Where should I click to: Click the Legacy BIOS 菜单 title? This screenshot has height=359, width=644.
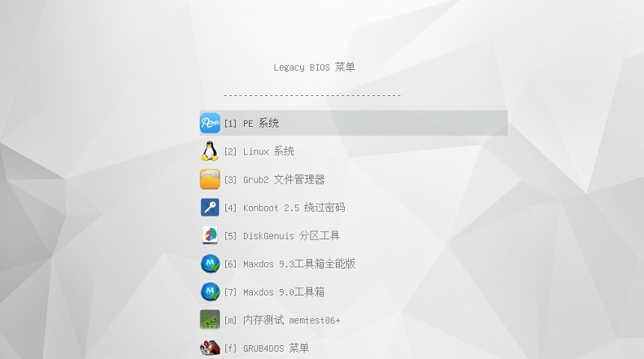(314, 67)
